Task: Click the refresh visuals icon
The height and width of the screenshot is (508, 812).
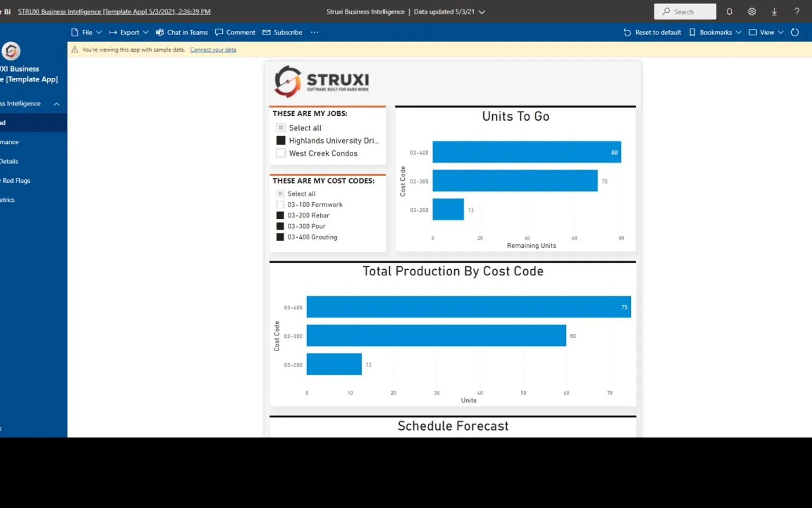Action: point(795,32)
